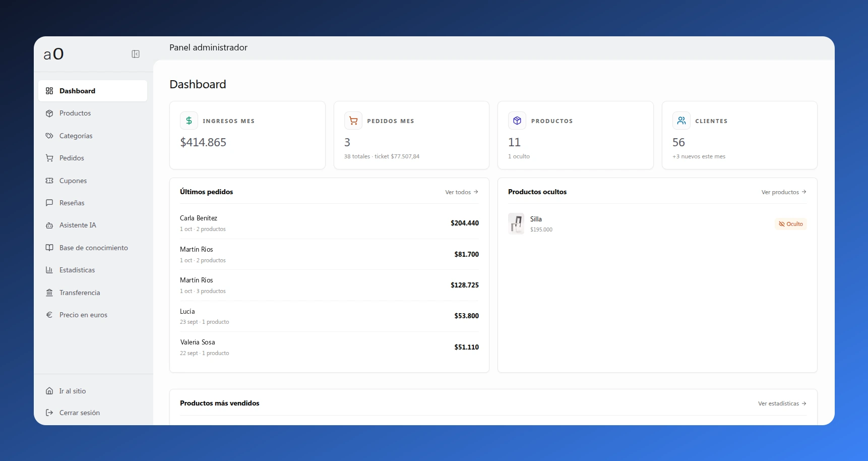Click the $204.440 order amount

[465, 223]
